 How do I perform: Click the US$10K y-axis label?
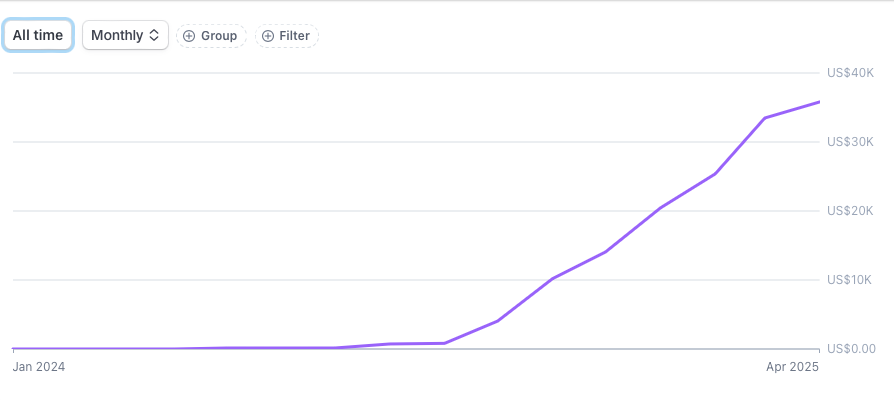[x=850, y=280]
